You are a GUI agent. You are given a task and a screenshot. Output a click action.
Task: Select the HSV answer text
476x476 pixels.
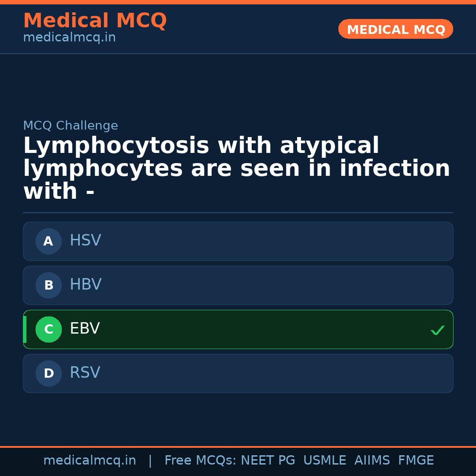86,241
